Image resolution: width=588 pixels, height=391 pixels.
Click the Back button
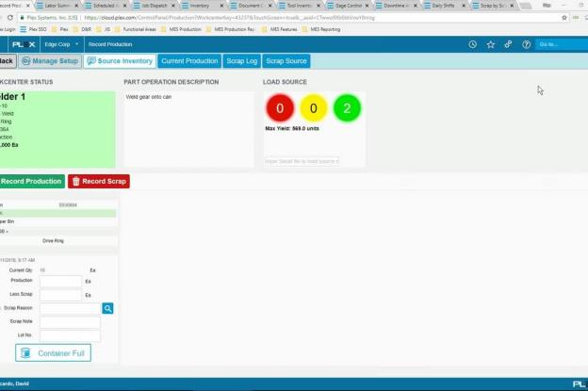pyautogui.click(x=8, y=60)
